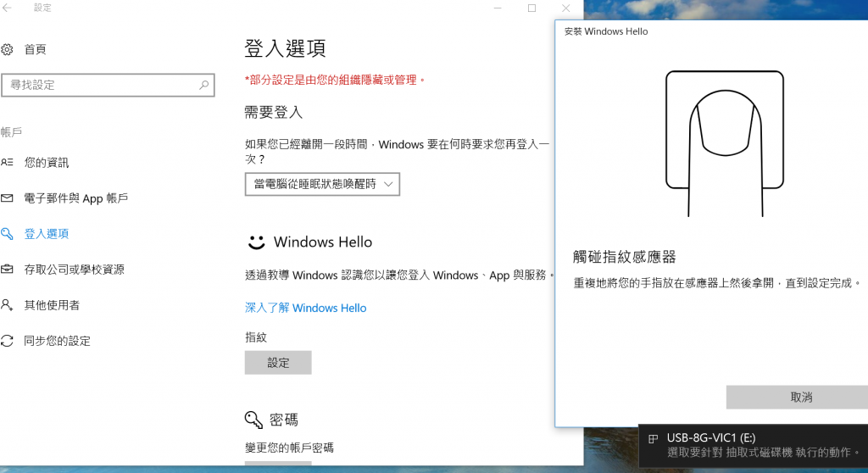
Task: Open 同步您的設定 page
Action: pyautogui.click(x=58, y=341)
